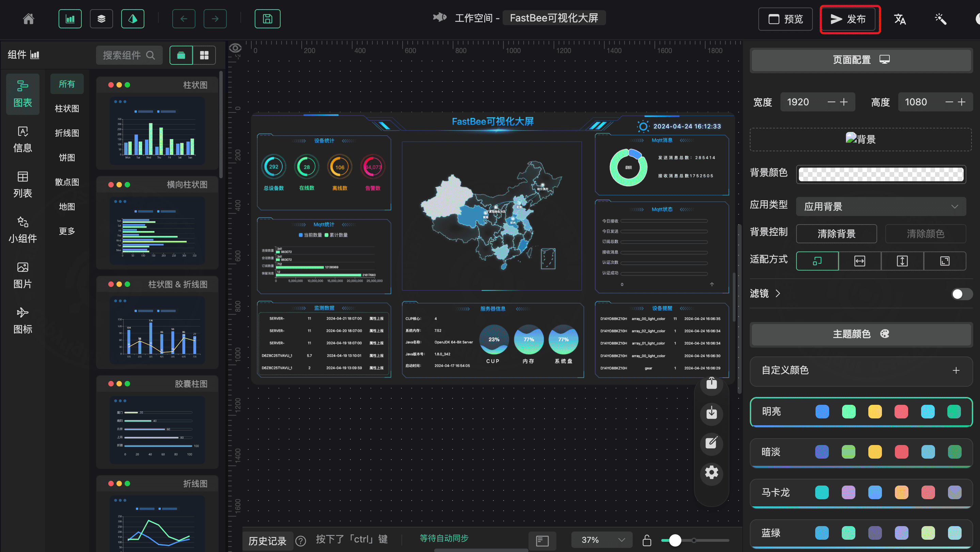Toggle the 滤镜 switch
Screen dimensions: 980x552
coord(961,294)
